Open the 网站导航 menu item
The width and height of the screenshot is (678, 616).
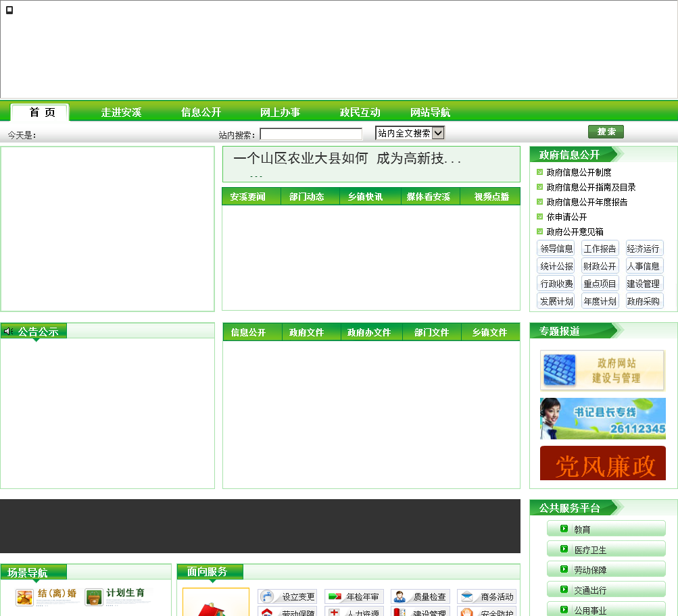[430, 112]
